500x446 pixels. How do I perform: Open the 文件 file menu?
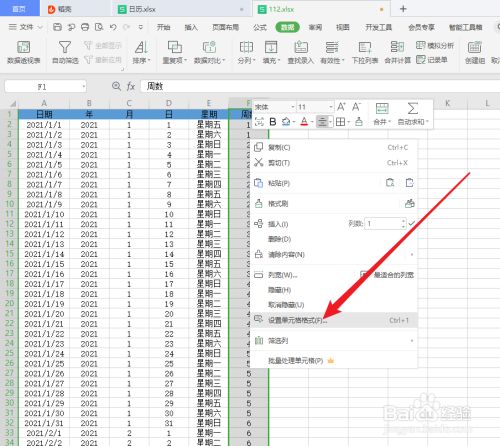[26, 27]
